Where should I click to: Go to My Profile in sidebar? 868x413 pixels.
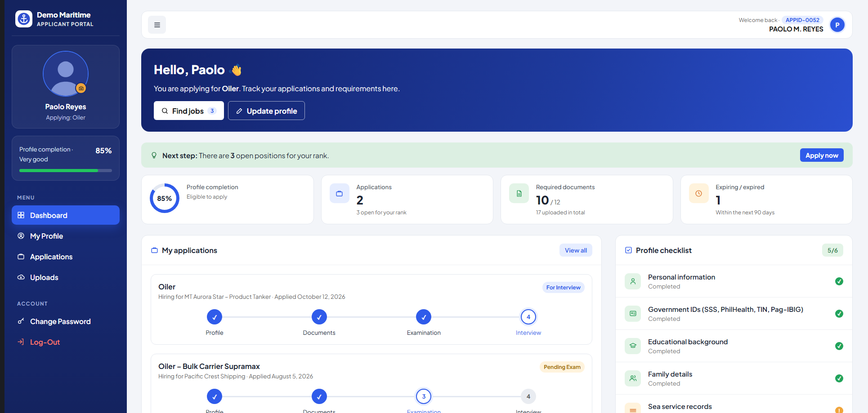(66, 236)
